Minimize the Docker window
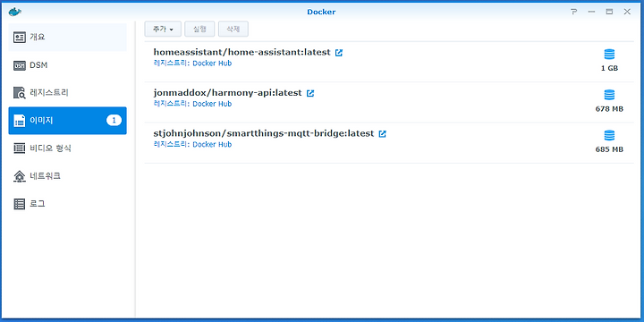The height and width of the screenshot is (322, 644). point(591,12)
